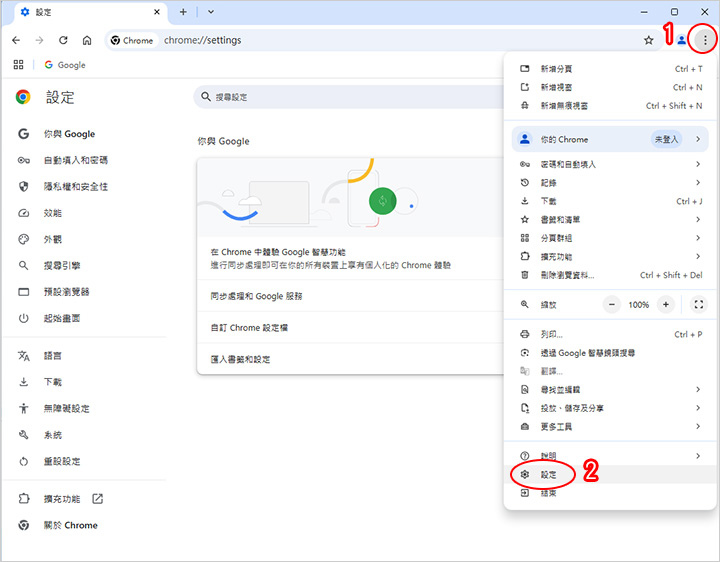The height and width of the screenshot is (562, 720).
Task: Expand 你的 Chrome submenu
Action: (x=610, y=139)
